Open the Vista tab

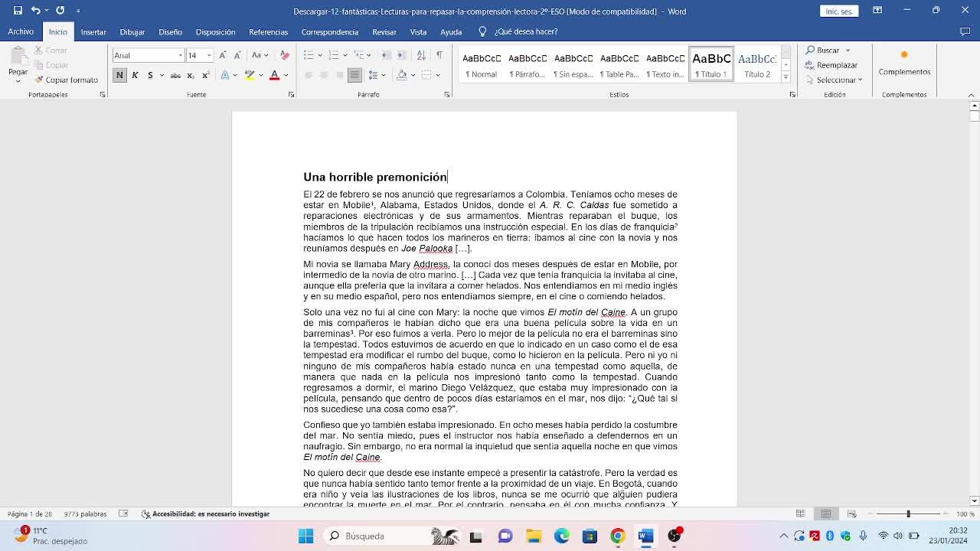(418, 31)
